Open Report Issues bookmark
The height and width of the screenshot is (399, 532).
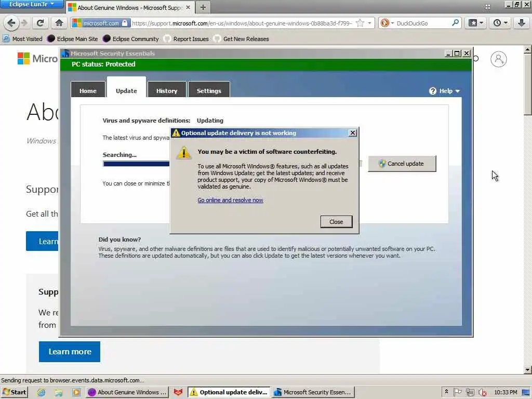186,38
